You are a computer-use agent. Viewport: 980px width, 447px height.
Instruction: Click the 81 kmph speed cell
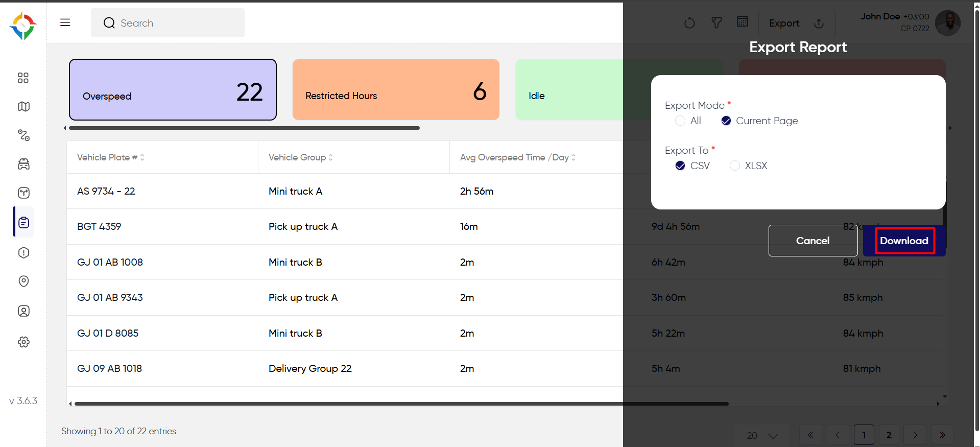[862, 368]
